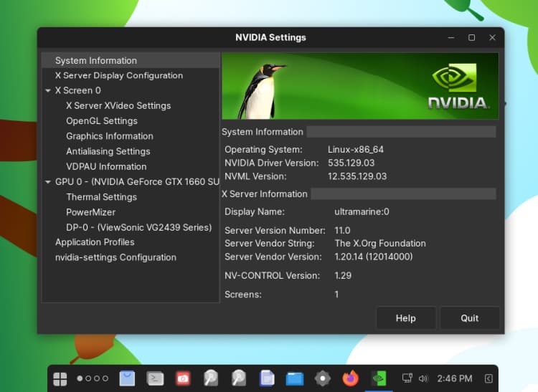The height and width of the screenshot is (392, 538).
Task: Collapse the X Screen 0 tree node
Action: [x=48, y=90]
